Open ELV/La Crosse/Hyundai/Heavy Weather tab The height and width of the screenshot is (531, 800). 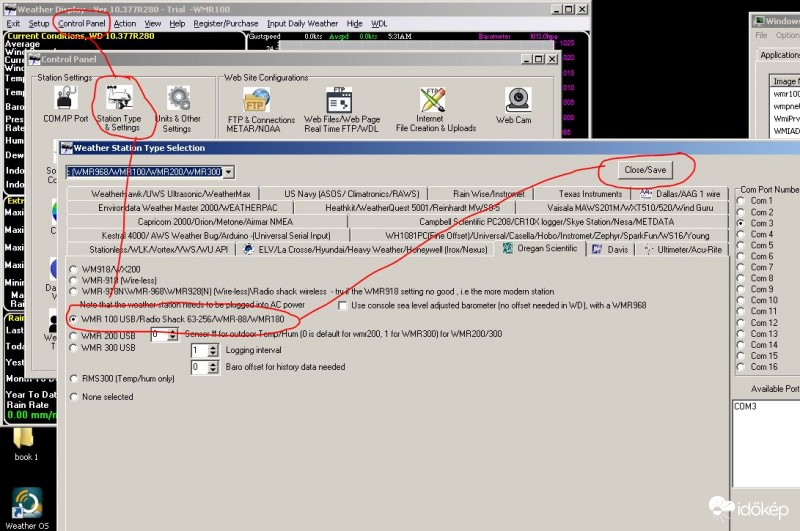click(365, 249)
